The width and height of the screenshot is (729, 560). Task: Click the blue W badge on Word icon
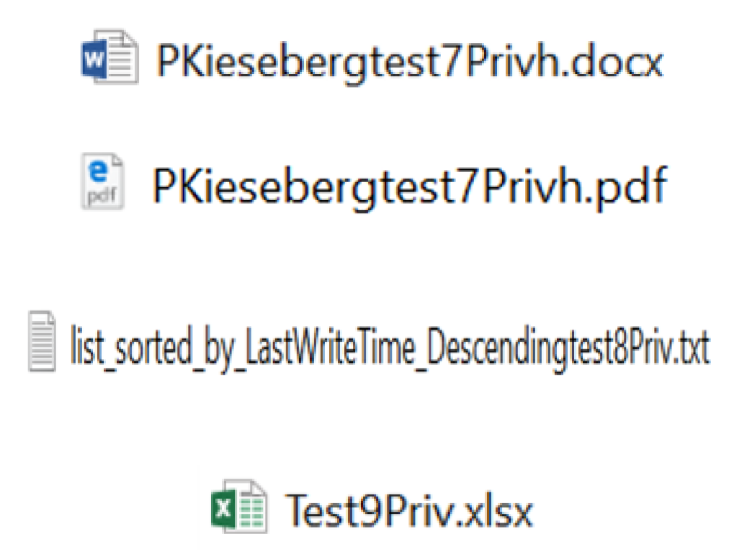click(94, 59)
